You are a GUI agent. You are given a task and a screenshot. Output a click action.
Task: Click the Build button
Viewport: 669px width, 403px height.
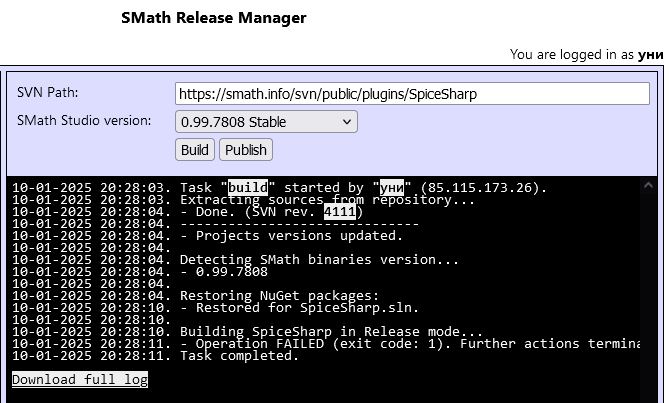(x=195, y=150)
